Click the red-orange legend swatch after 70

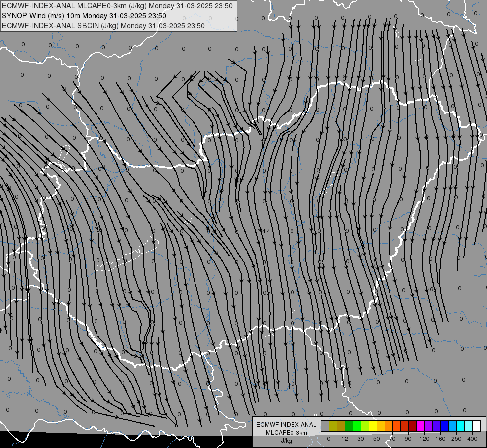396,426
